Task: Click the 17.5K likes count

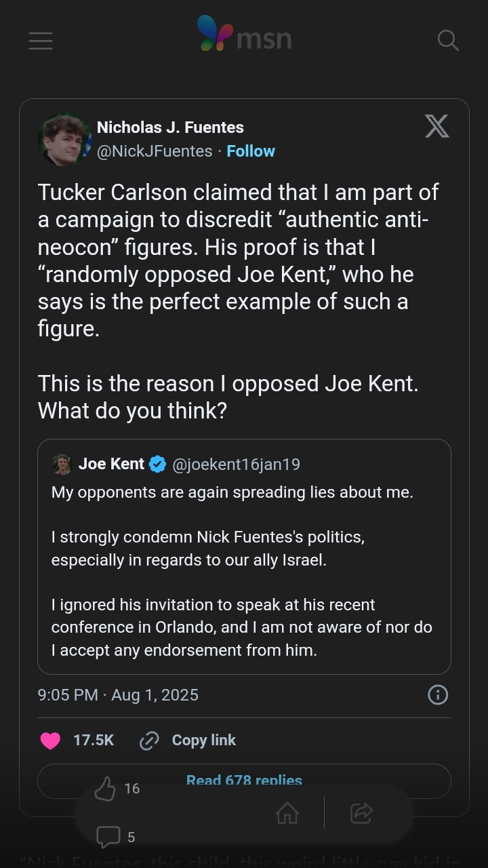Action: [94, 741]
